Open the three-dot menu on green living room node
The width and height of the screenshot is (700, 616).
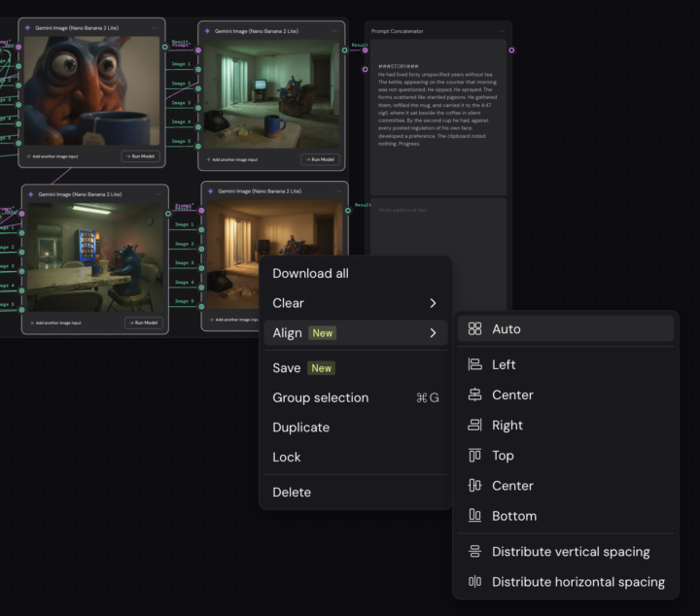[334, 31]
